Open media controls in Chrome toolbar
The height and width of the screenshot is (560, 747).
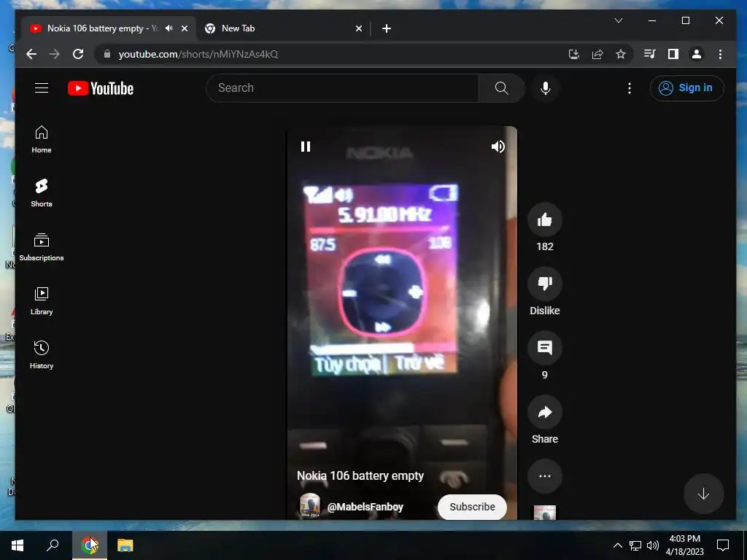coord(650,54)
